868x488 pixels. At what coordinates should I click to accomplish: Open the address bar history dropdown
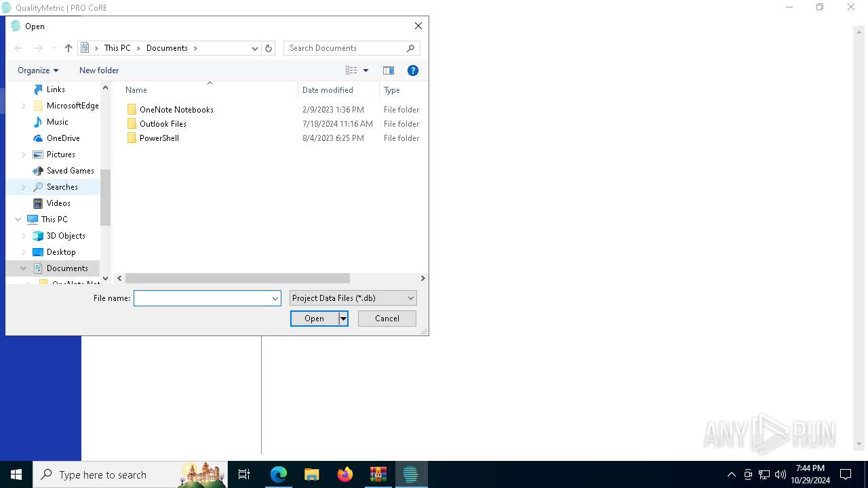[x=255, y=48]
